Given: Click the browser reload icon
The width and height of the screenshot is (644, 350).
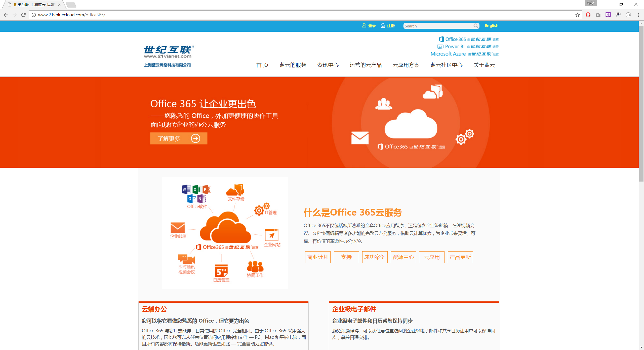Looking at the screenshot, I should click(23, 15).
